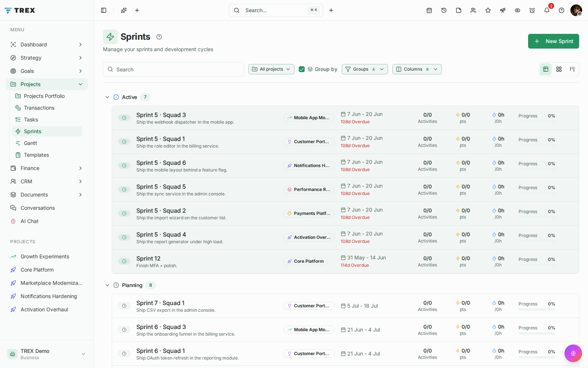588x368 pixels.
Task: Open Conversations in sidebar
Action: [x=47, y=208]
